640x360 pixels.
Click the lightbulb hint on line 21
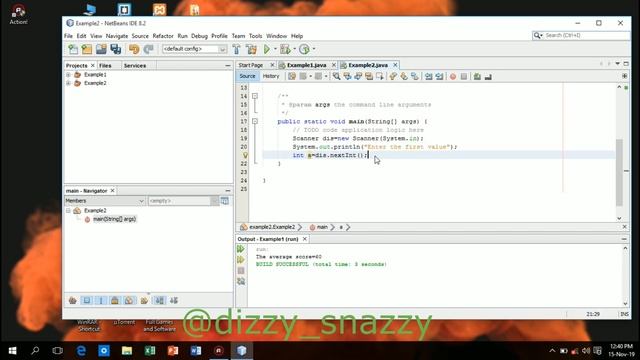[245, 155]
